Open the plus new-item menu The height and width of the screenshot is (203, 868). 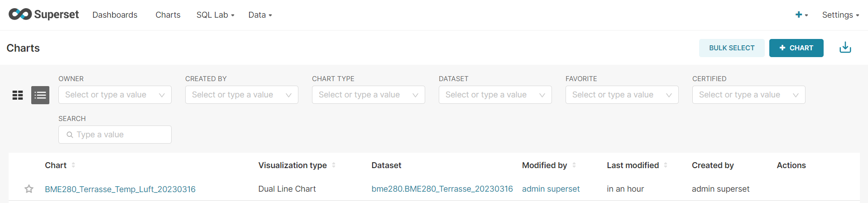tap(801, 15)
